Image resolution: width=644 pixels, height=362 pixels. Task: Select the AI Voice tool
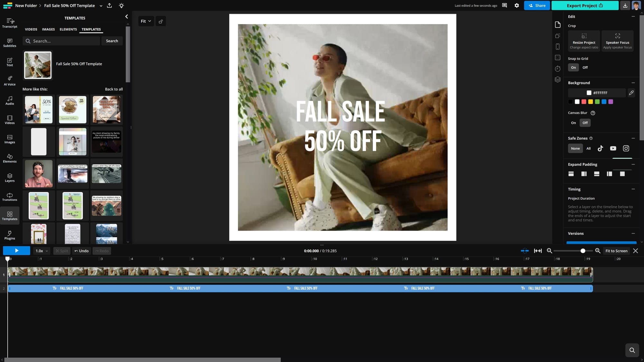coord(10,80)
